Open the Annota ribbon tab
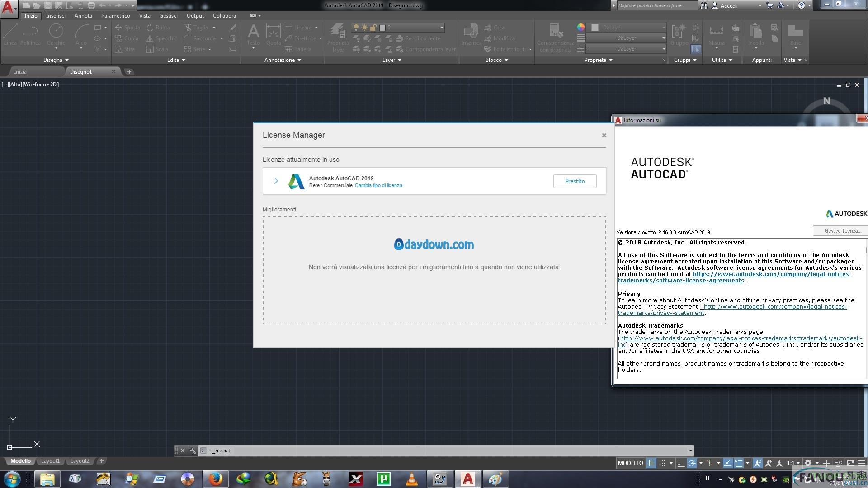868x488 pixels. [83, 16]
